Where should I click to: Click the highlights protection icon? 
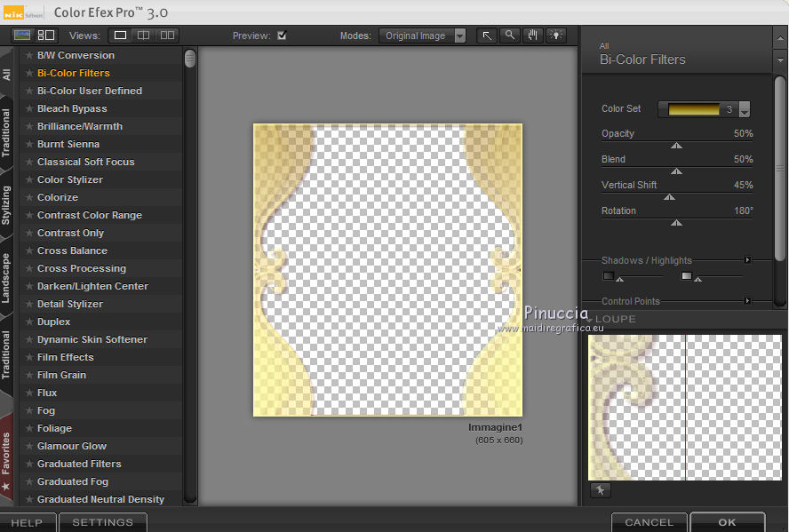686,275
